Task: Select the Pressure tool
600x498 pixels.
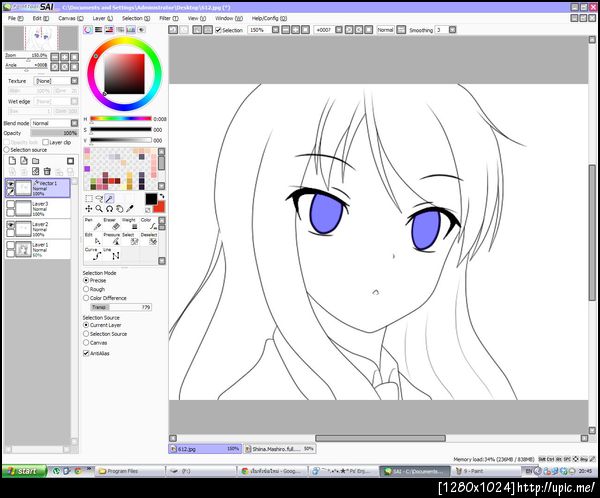Action: pos(112,240)
